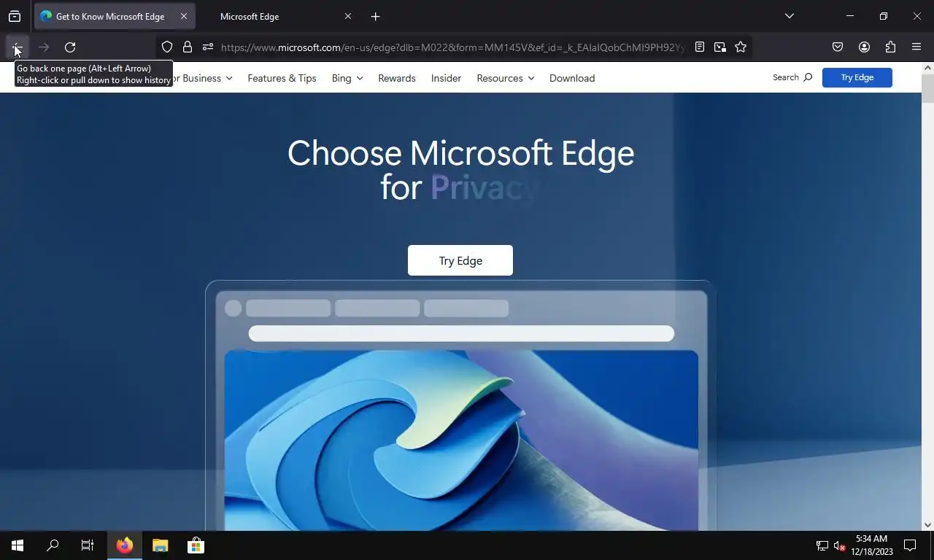934x560 pixels.
Task: Bookmark this page with star icon
Action: pos(741,47)
